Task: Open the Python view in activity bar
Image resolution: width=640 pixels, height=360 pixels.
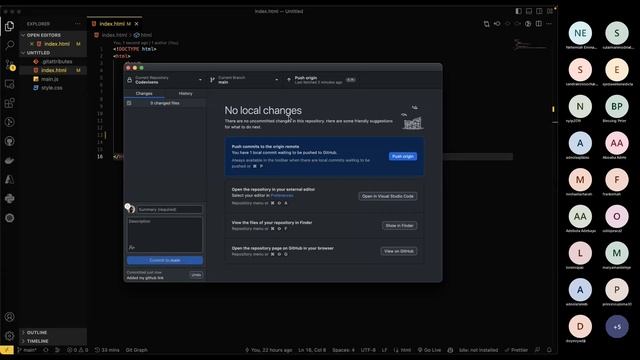Action: [9, 199]
